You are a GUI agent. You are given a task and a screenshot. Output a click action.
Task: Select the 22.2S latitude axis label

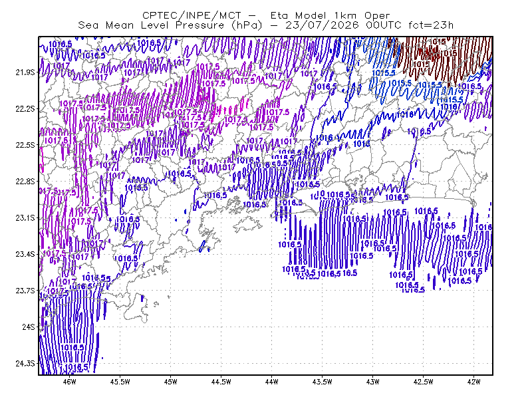pos(25,108)
